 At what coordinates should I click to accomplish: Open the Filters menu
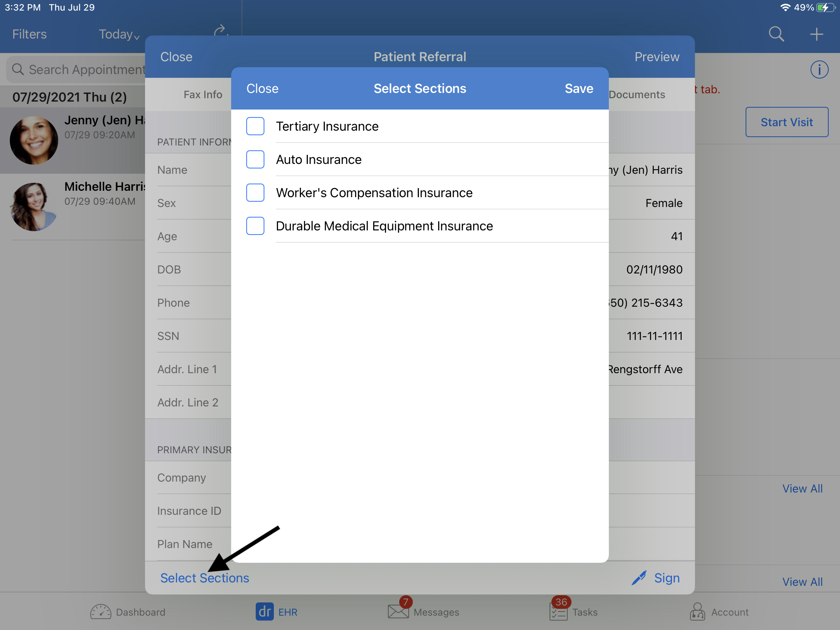pos(29,34)
